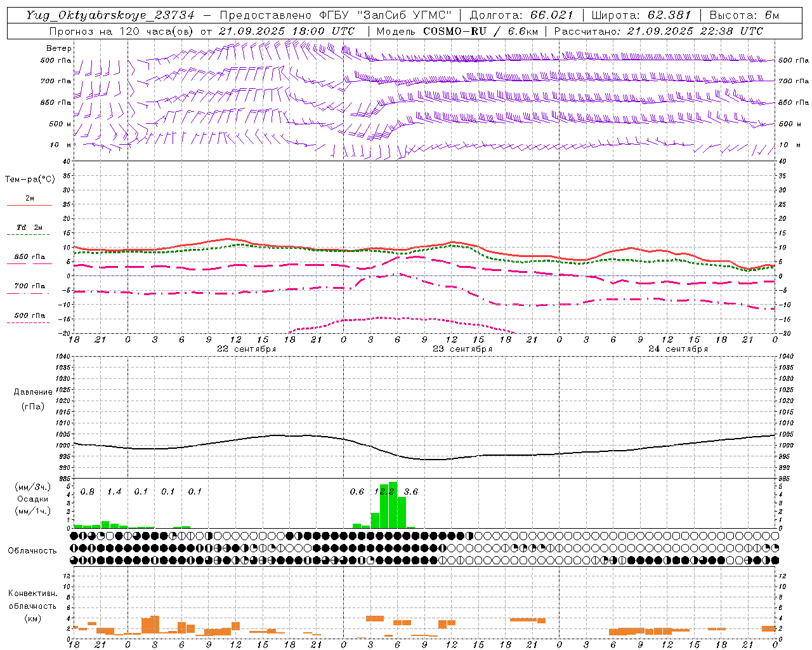Click the 12.2 precipitation total
The image size is (812, 650).
point(384,492)
